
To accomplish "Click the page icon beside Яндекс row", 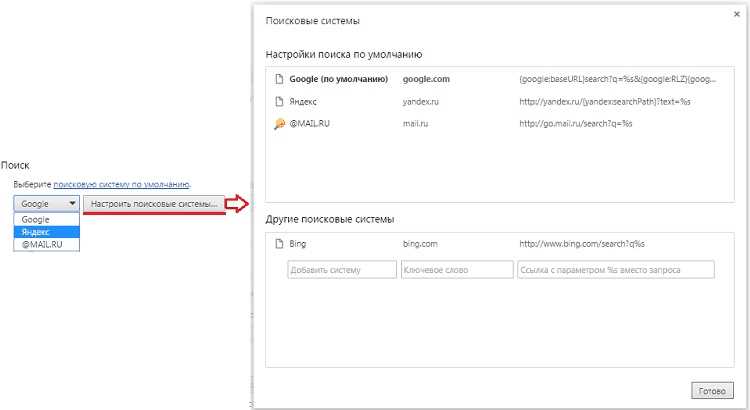I will (x=279, y=101).
